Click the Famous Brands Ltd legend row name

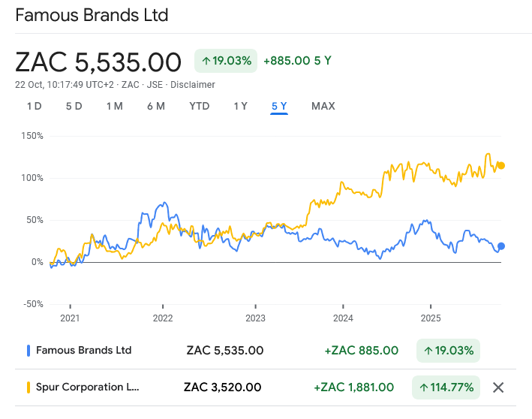click(84, 350)
